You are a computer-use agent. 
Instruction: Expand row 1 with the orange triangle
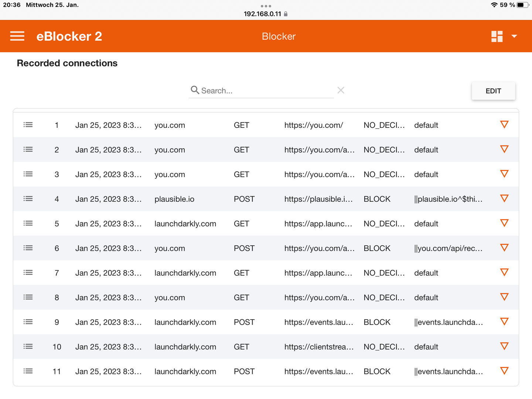click(504, 125)
